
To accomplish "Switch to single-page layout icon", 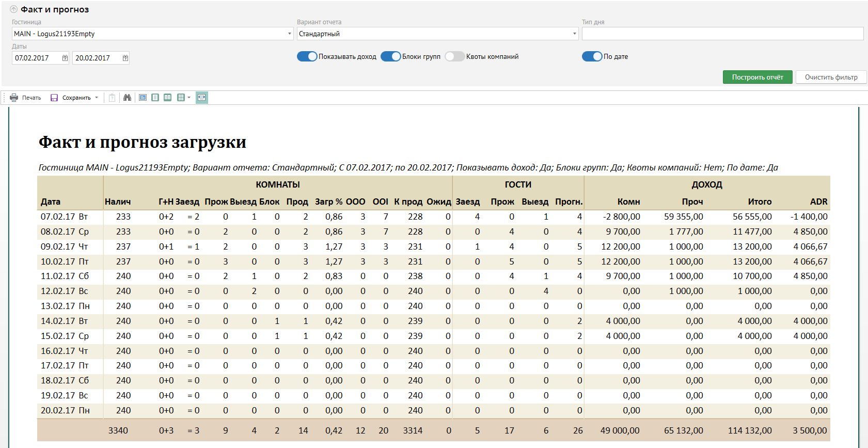I will pyautogui.click(x=155, y=98).
